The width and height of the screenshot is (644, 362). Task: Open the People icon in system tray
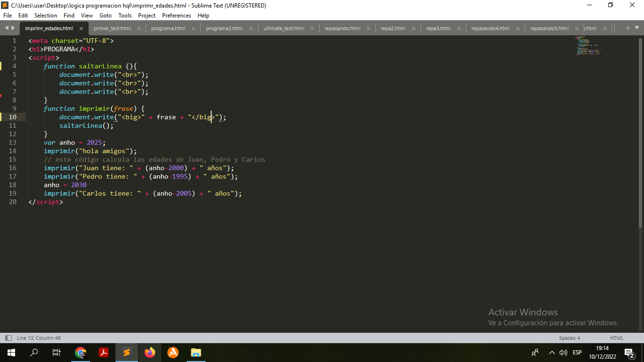point(535,353)
